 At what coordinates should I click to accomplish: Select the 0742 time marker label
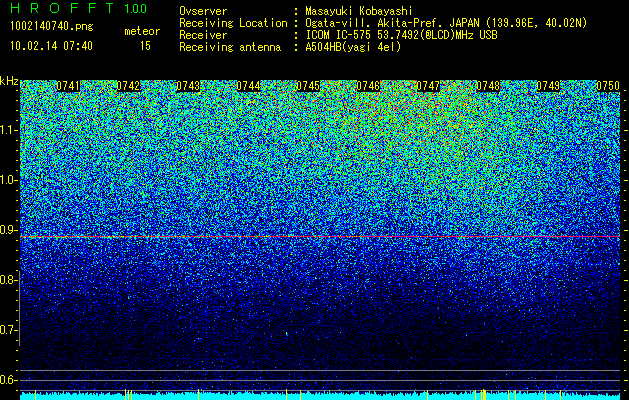pyautogui.click(x=128, y=86)
